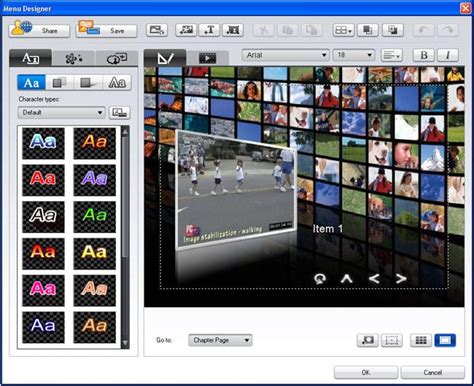
Task: Open the Go to Chapter Page dropdown
Action: point(220,340)
